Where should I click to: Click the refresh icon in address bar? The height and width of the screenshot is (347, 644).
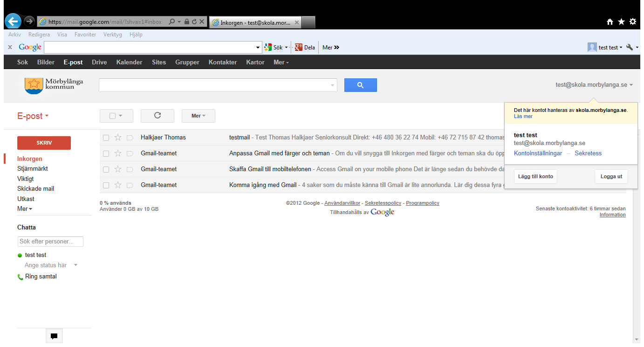click(194, 21)
